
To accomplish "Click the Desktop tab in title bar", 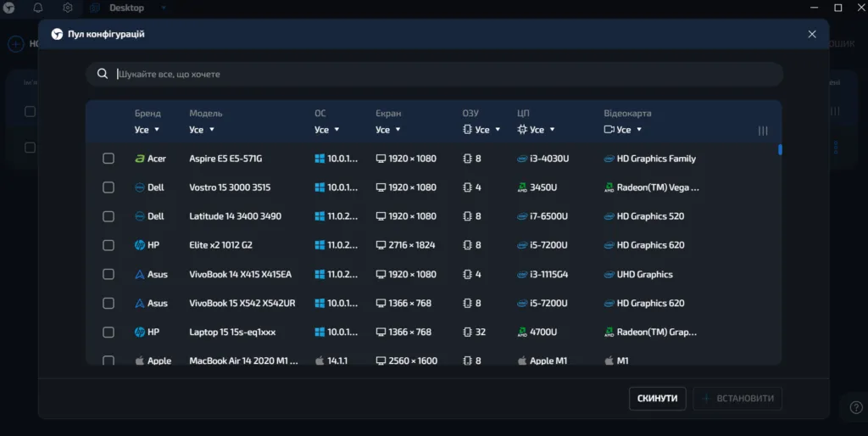I will point(126,8).
